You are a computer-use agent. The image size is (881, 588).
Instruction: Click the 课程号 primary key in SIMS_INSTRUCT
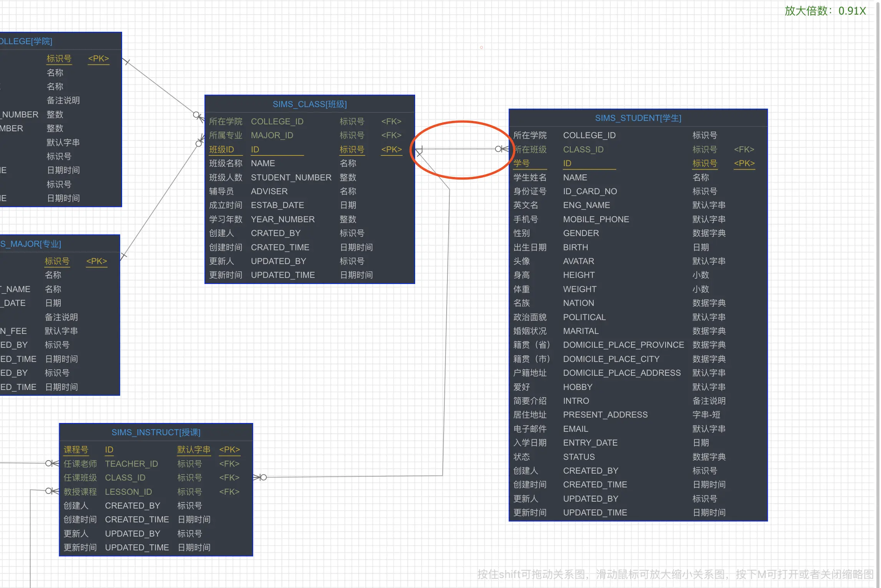76,449
